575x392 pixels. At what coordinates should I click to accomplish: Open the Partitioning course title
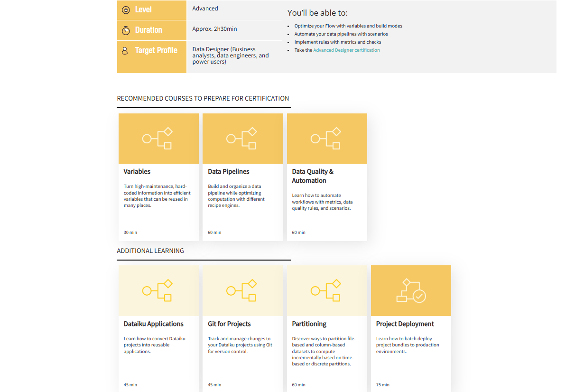(x=309, y=324)
